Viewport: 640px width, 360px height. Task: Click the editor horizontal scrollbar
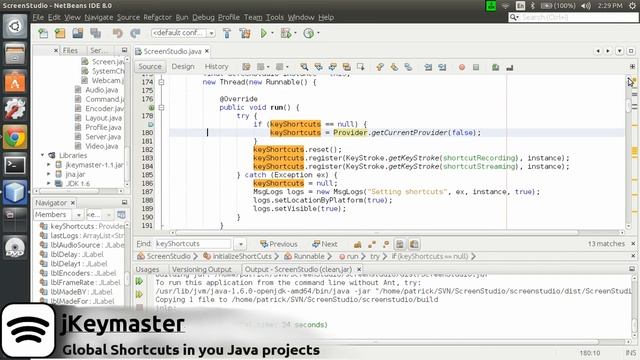coord(376,233)
